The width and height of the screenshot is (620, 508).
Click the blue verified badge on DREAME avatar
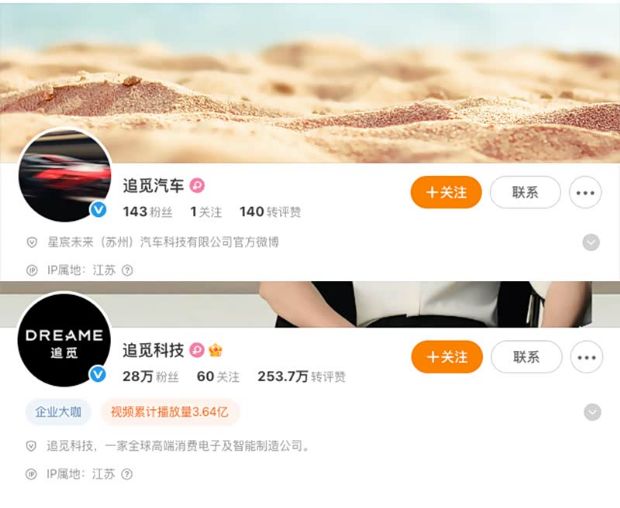[x=98, y=374]
